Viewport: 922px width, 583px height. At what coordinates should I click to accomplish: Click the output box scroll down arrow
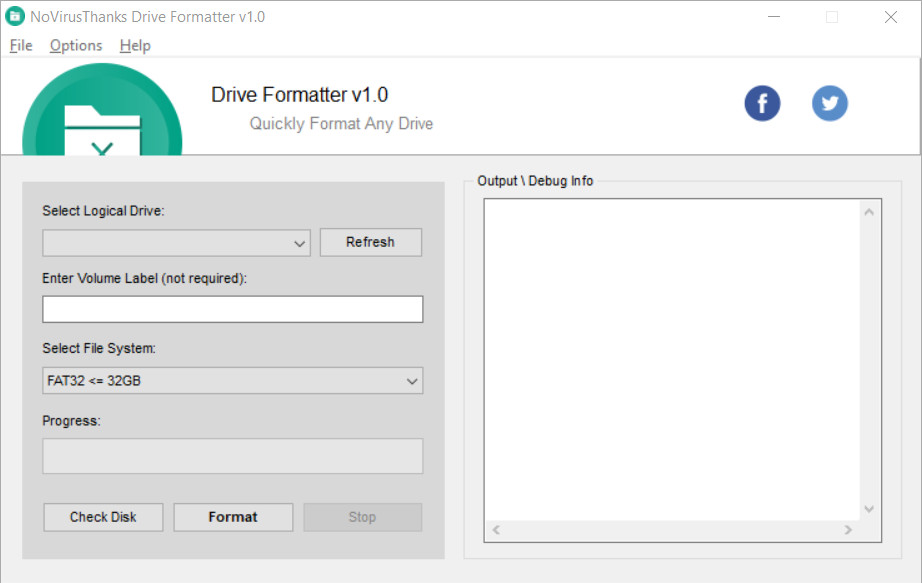[x=869, y=509]
